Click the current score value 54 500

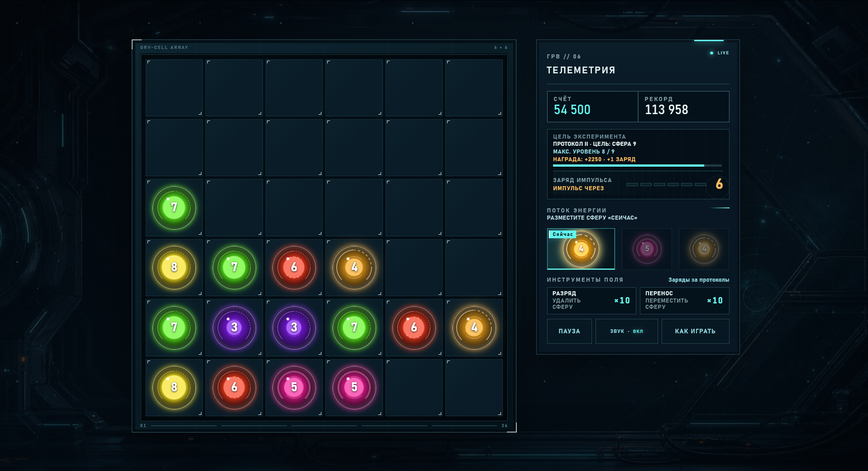[x=572, y=110]
